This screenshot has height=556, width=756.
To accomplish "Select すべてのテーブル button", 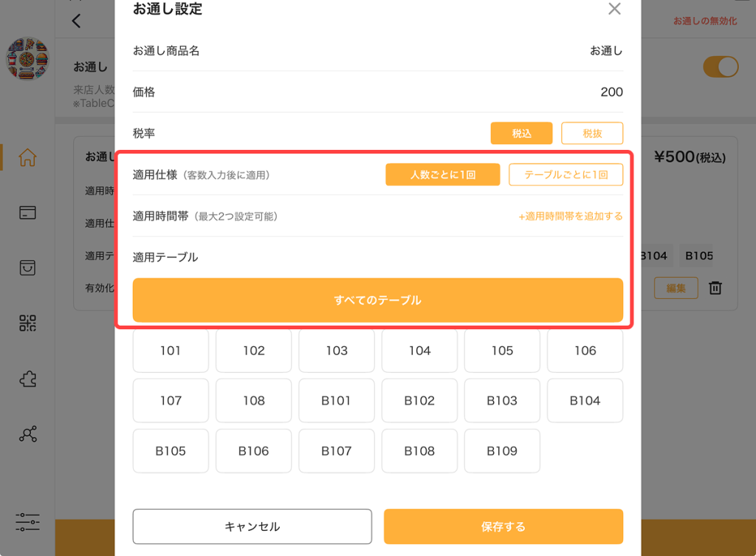I will point(378,300).
